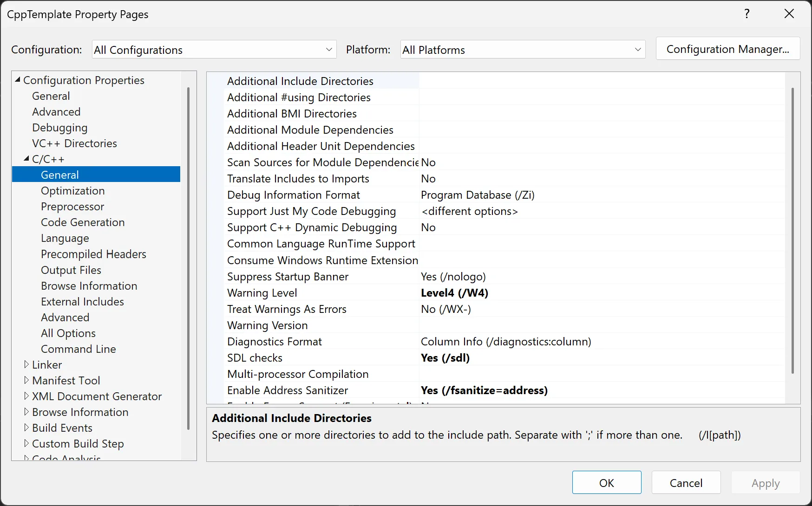The width and height of the screenshot is (812, 506).
Task: Select Consume Windows Runtime Extension row
Action: coord(504,260)
